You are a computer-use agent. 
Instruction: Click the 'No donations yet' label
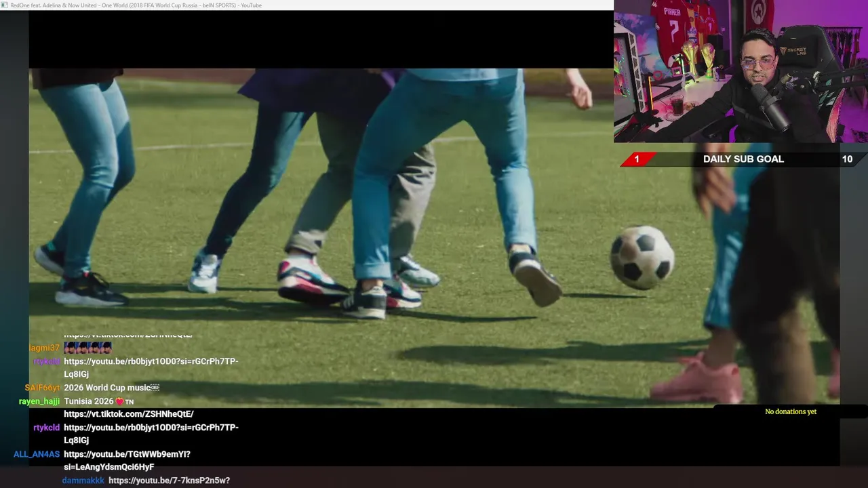(791, 411)
